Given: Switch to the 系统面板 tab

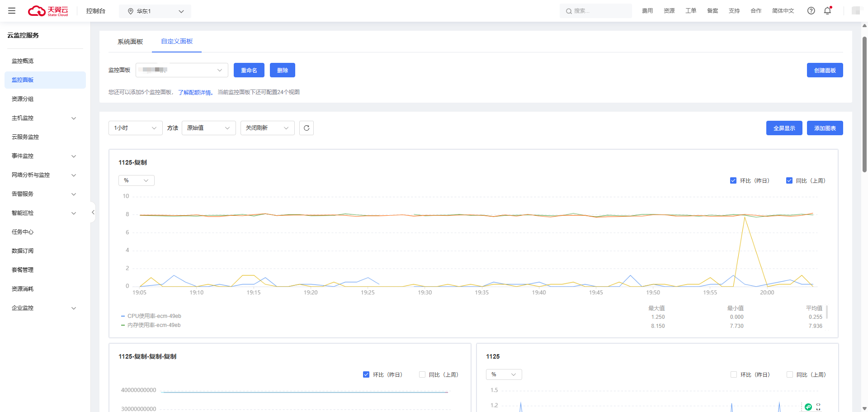Looking at the screenshot, I should (130, 42).
